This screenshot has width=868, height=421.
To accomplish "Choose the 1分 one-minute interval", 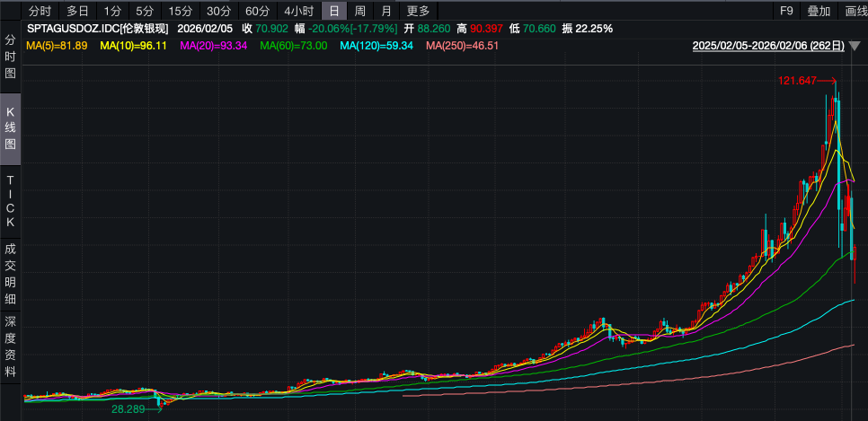I will pos(111,11).
